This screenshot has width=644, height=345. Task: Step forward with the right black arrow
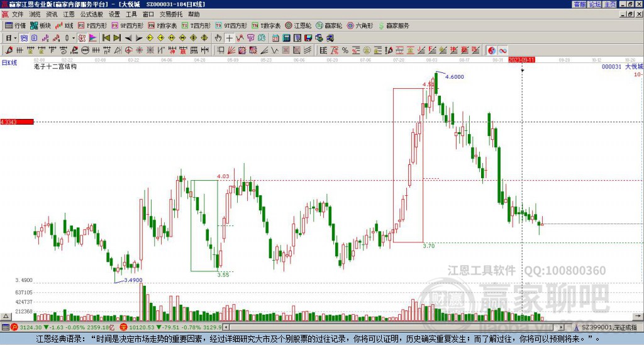[x=139, y=38]
